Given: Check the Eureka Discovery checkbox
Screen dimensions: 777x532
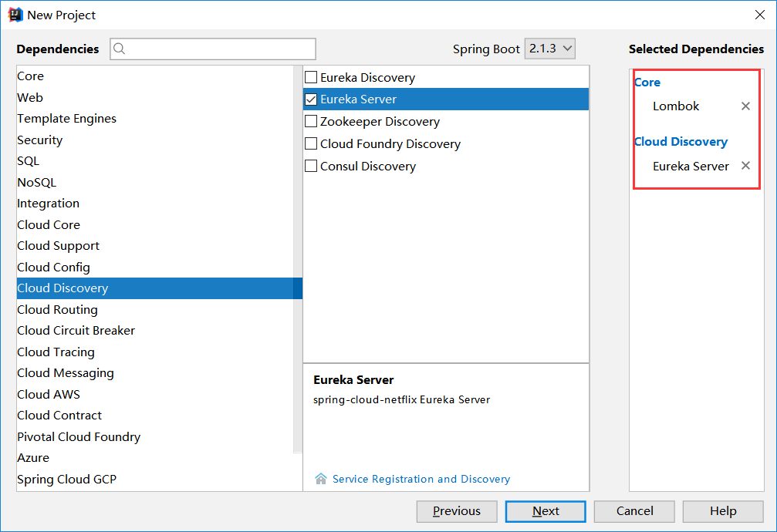Looking at the screenshot, I should (x=311, y=77).
